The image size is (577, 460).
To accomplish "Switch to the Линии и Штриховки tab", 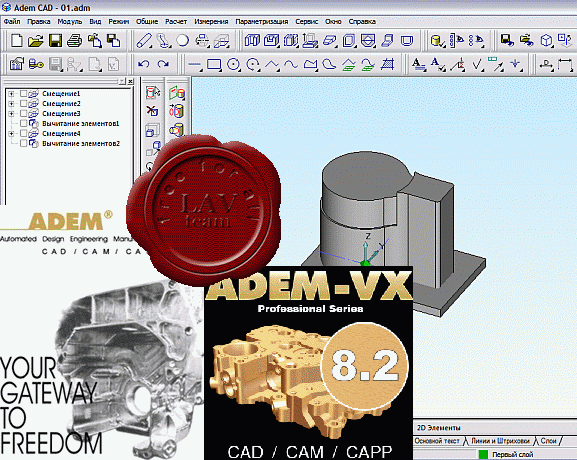I will [x=500, y=441].
